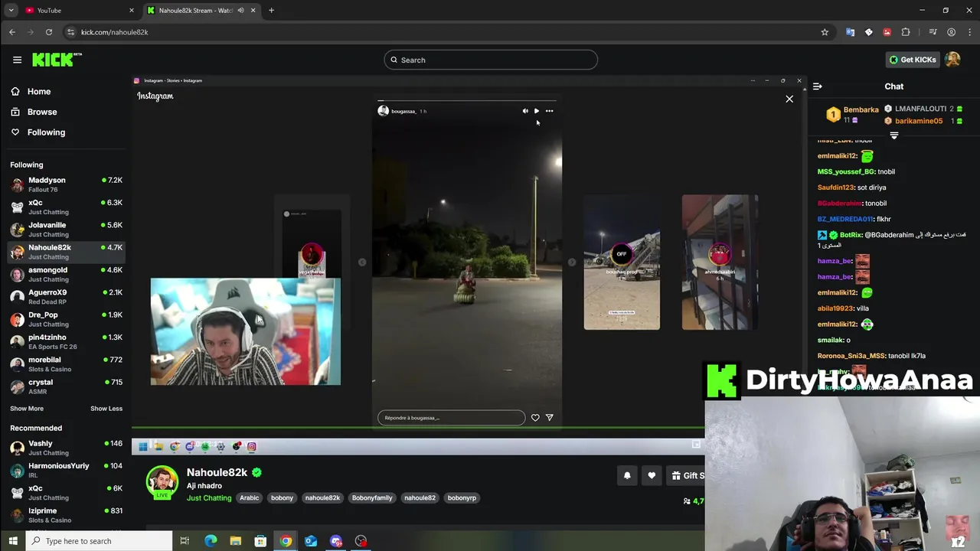Open Outlook from the taskbar
This screenshot has height=551, width=980.
[x=311, y=541]
